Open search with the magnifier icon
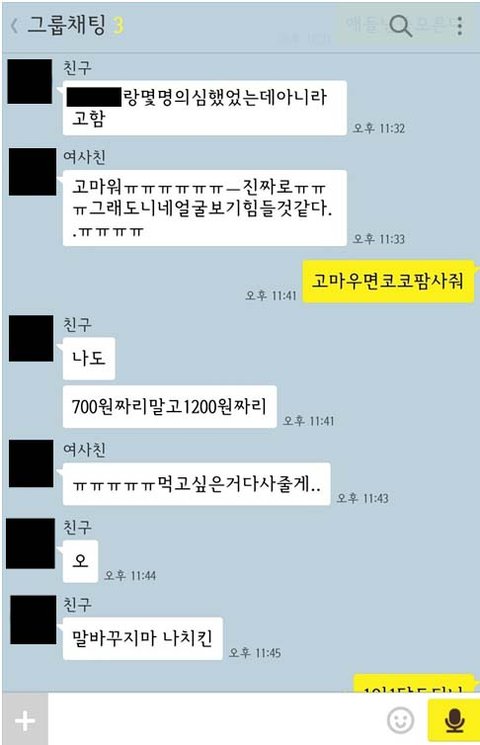Viewport: 480px width, 745px height. (400, 25)
